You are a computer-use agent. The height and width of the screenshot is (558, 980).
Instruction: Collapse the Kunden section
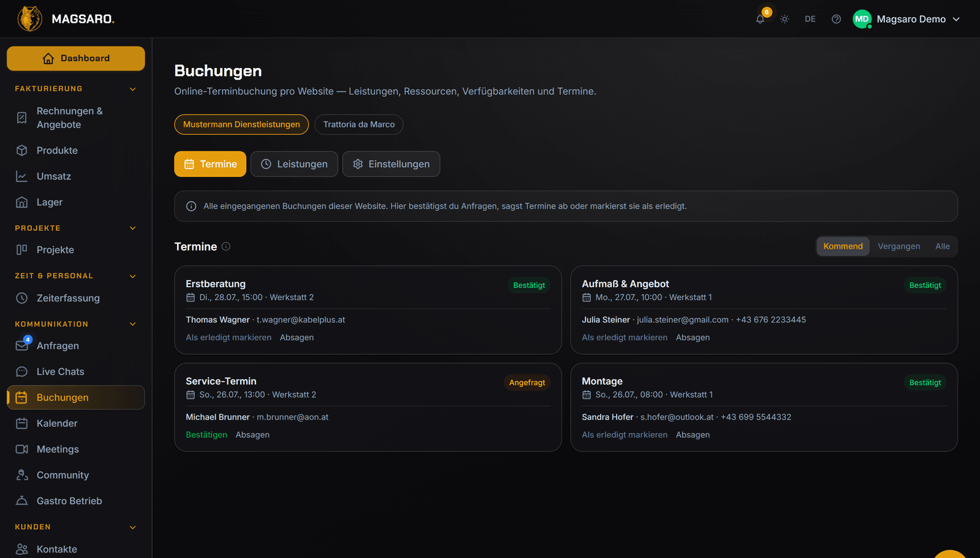133,527
